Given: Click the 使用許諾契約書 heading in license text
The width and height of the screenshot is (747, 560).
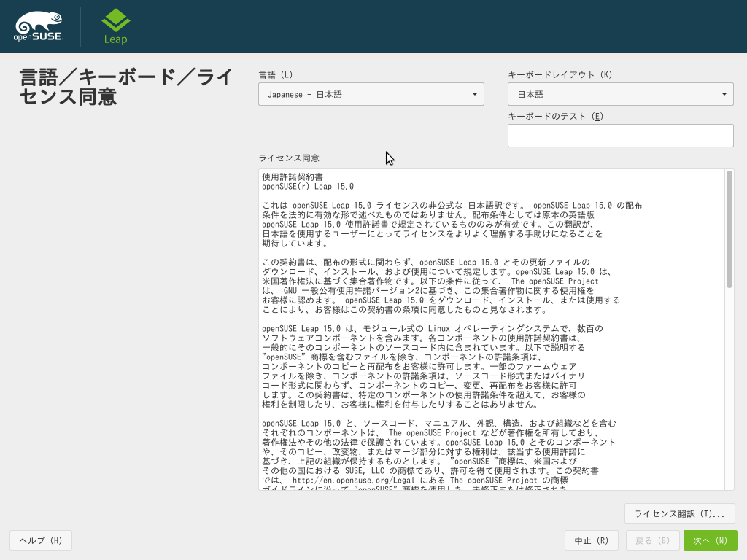Looking at the screenshot, I should coord(293,176).
